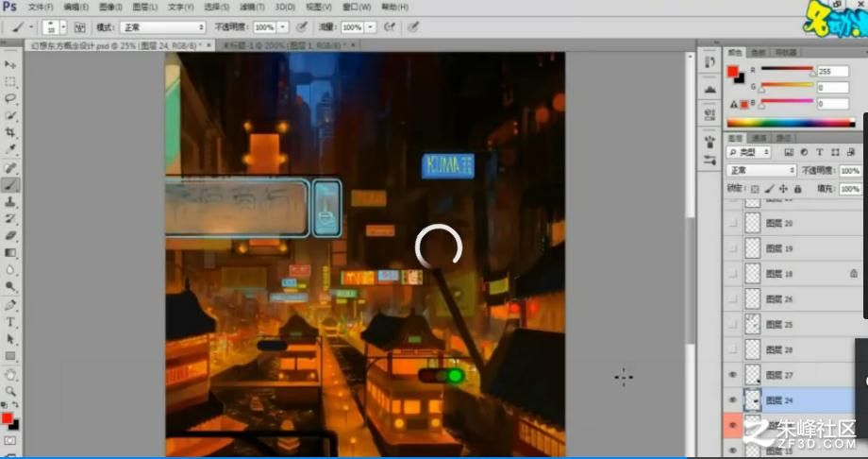Select the Hand tool
The width and height of the screenshot is (868, 459).
[x=10, y=374]
